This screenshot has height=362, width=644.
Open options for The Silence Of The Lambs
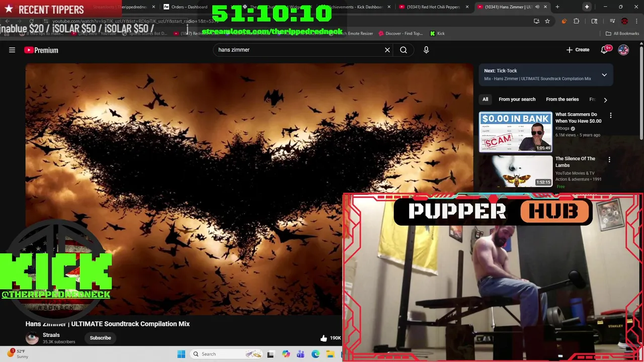pyautogui.click(x=609, y=160)
